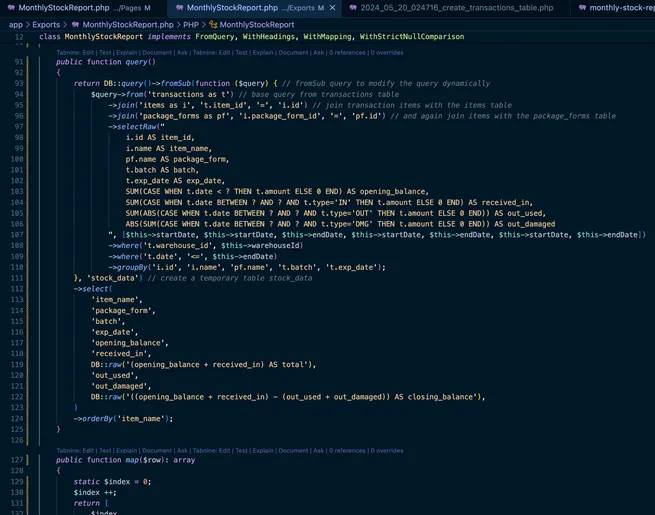Click 'query' in public function query()
The image size is (655, 515).
(136, 62)
